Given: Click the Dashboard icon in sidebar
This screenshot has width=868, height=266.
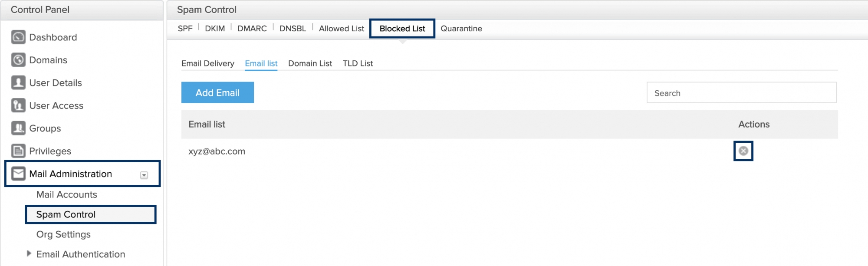Looking at the screenshot, I should point(18,37).
